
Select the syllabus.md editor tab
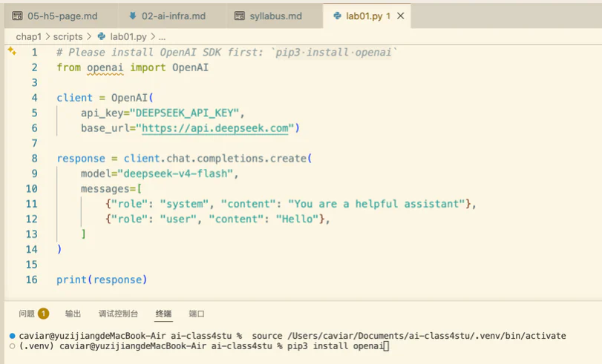point(275,16)
